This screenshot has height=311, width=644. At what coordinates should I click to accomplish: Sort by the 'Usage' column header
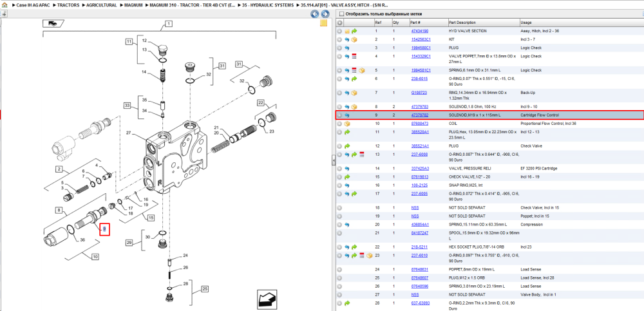coord(526,23)
